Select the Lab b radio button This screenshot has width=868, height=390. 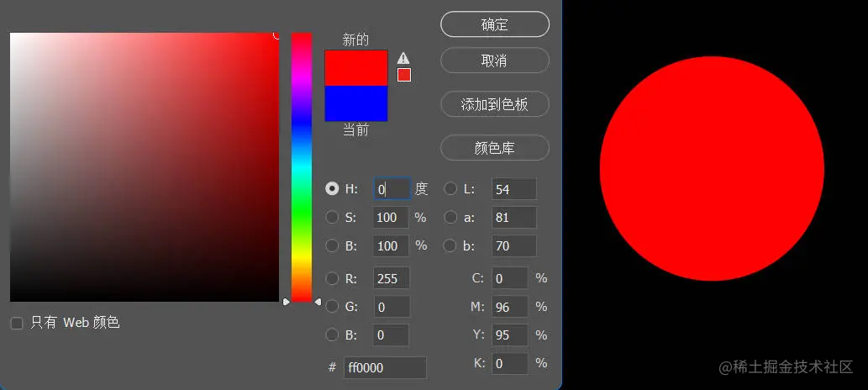450,245
